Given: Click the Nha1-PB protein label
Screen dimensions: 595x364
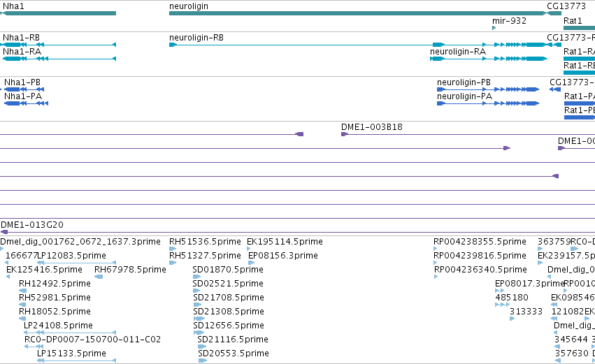Looking at the screenshot, I should pyautogui.click(x=22, y=82).
